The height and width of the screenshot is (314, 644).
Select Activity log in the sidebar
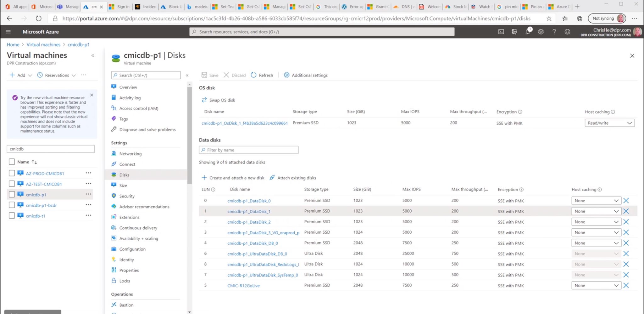click(x=130, y=98)
